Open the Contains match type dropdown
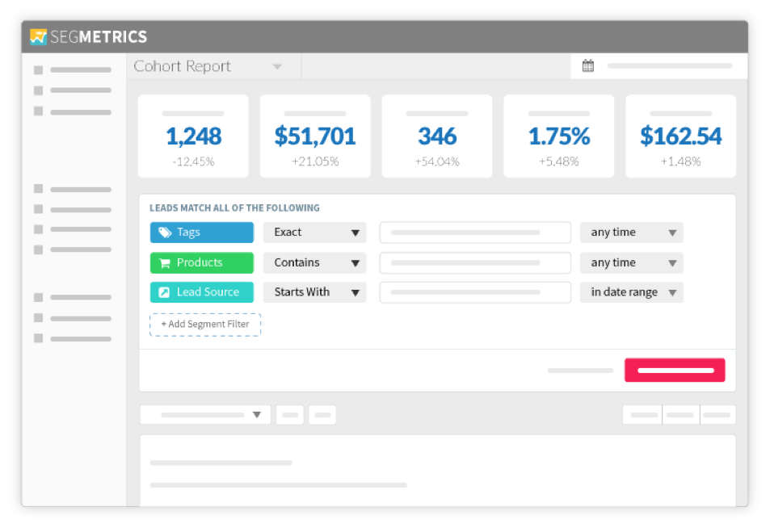 tap(315, 263)
